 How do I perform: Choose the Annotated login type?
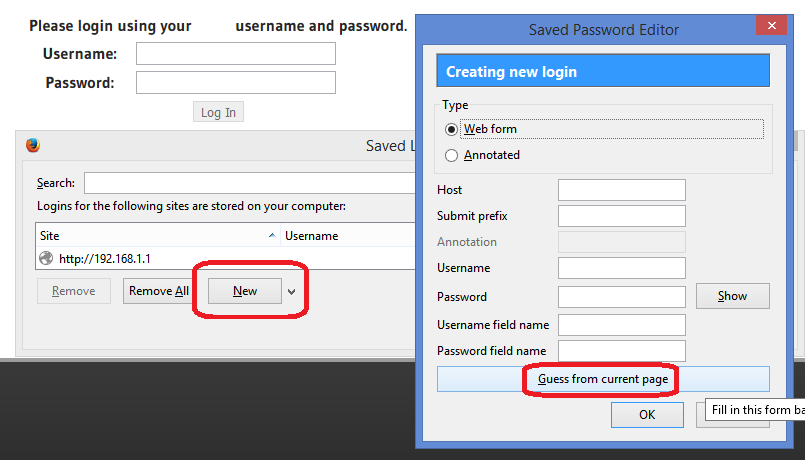pos(451,155)
